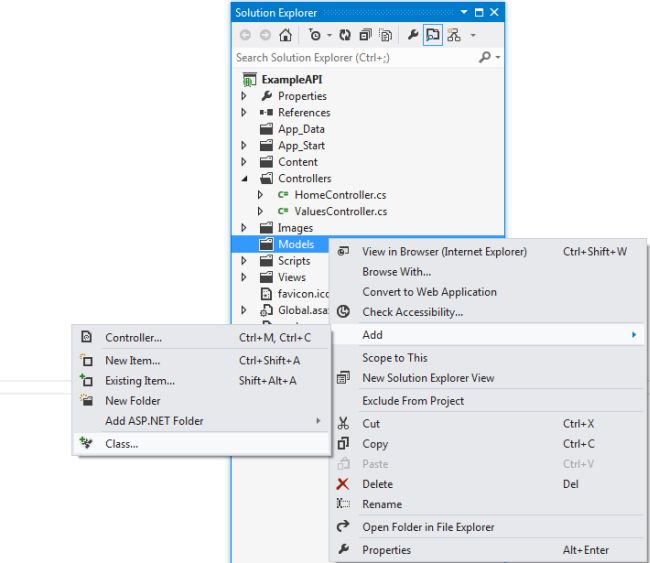This screenshot has height=563, width=650.
Task: Click the wrench Properties icon in the toolbar
Action: [x=412, y=35]
